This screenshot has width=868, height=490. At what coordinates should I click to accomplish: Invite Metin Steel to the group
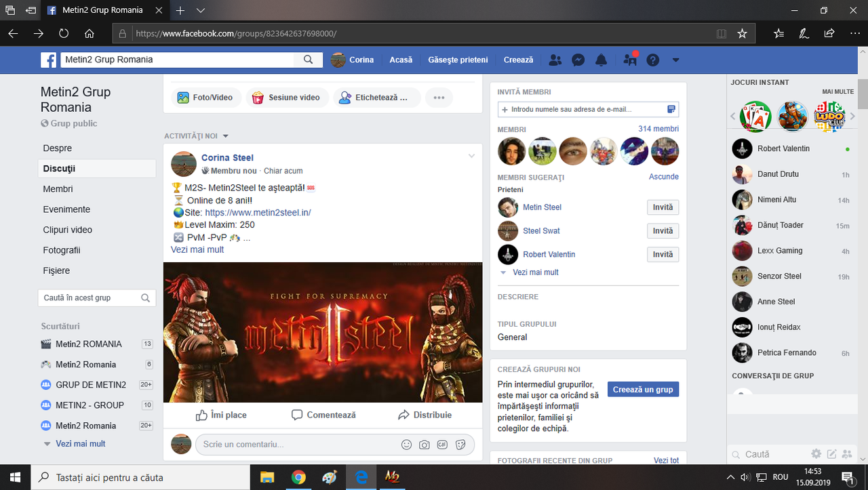pos(663,207)
